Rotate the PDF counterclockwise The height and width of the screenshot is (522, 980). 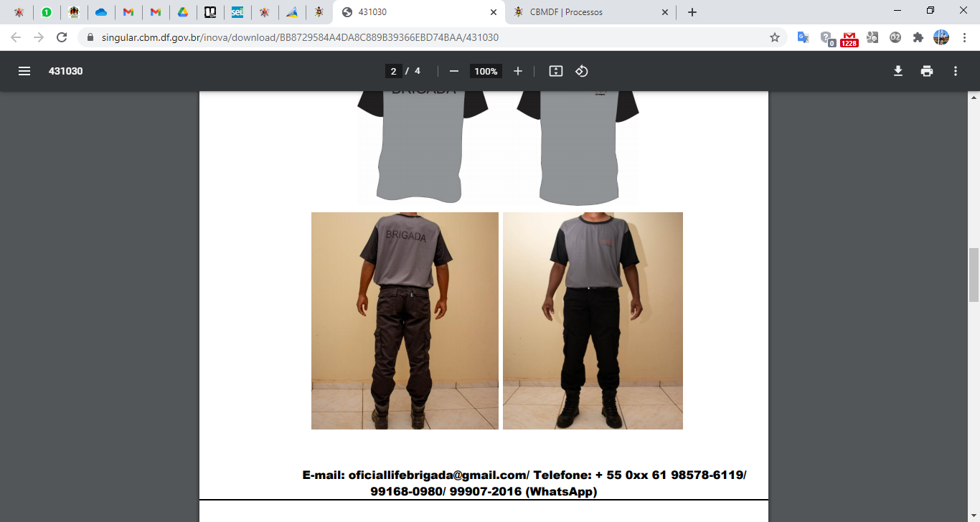coord(582,71)
